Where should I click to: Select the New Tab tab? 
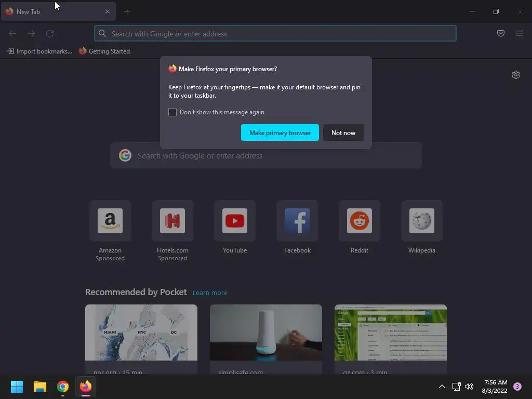[x=58, y=11]
